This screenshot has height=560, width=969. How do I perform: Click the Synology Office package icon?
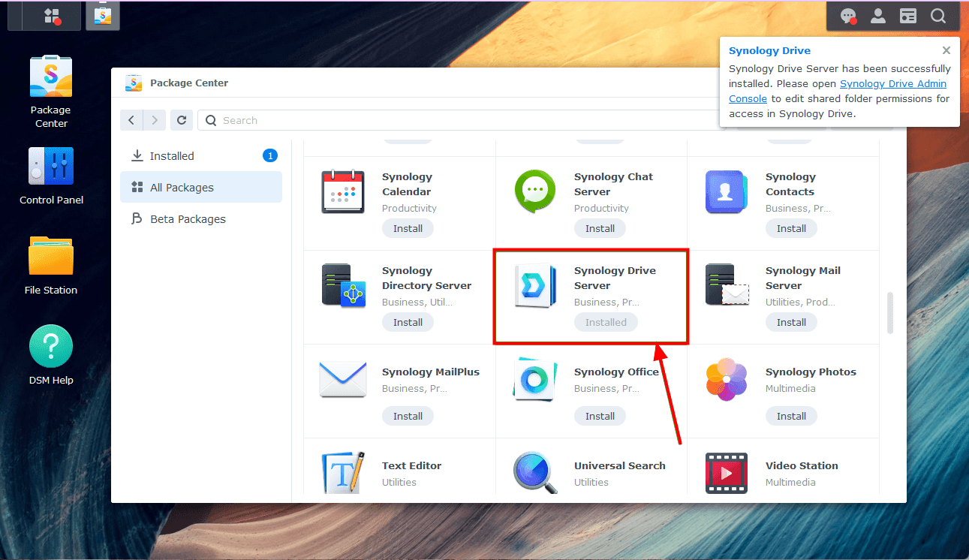[x=535, y=379]
